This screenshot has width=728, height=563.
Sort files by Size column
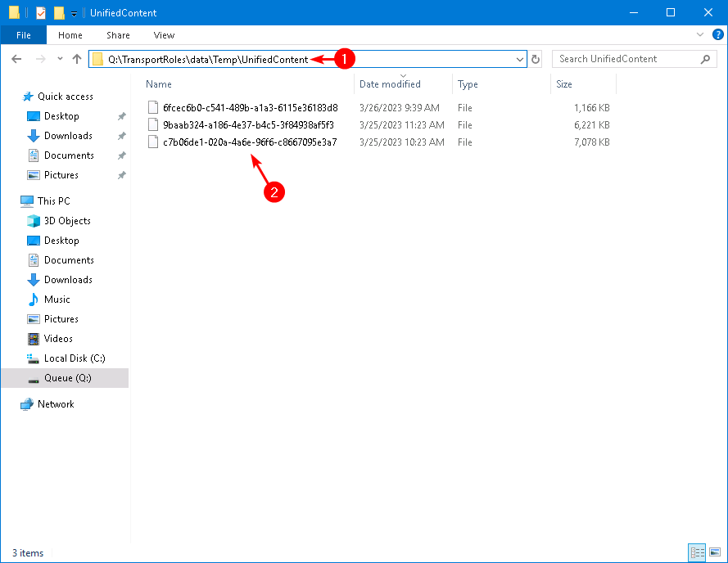coord(564,84)
